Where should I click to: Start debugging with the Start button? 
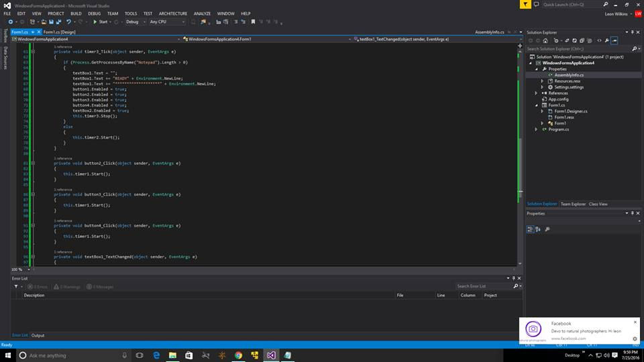click(x=100, y=21)
